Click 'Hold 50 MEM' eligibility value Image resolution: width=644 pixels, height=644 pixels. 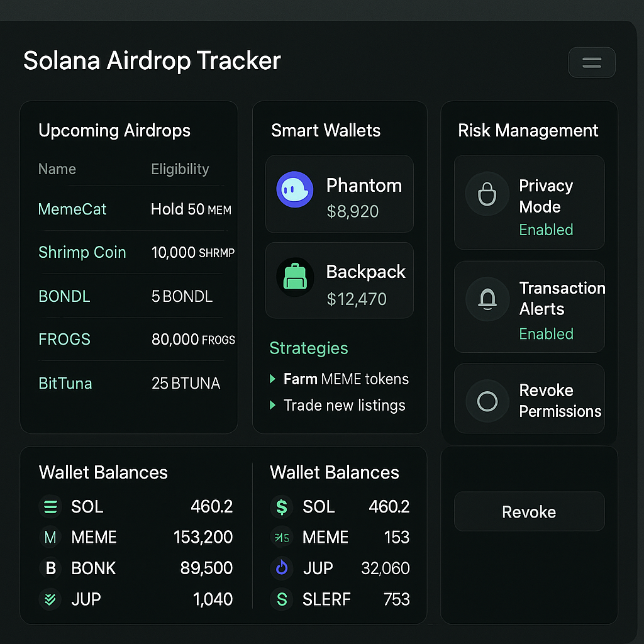(x=191, y=209)
